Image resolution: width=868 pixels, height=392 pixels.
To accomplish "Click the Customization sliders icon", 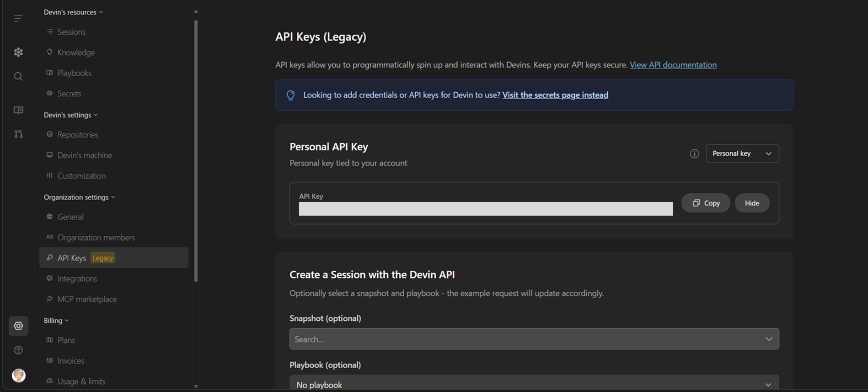I will pyautogui.click(x=49, y=175).
